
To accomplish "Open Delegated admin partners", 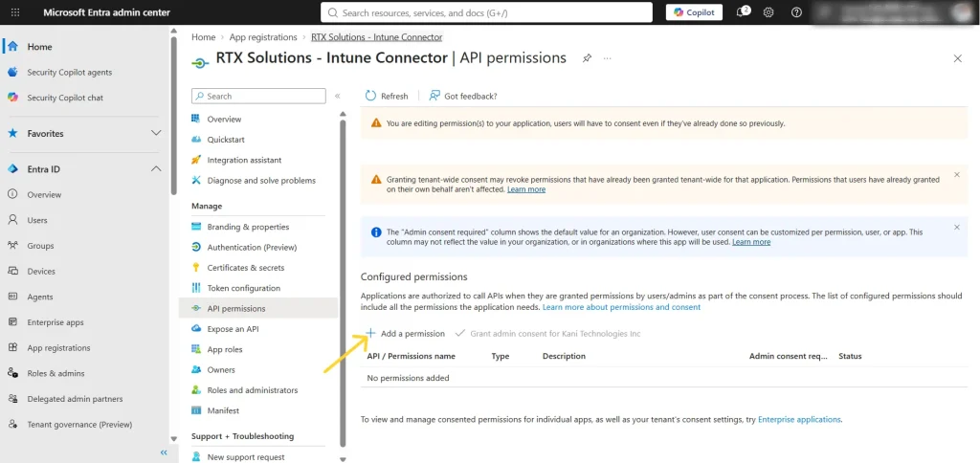I will (75, 399).
